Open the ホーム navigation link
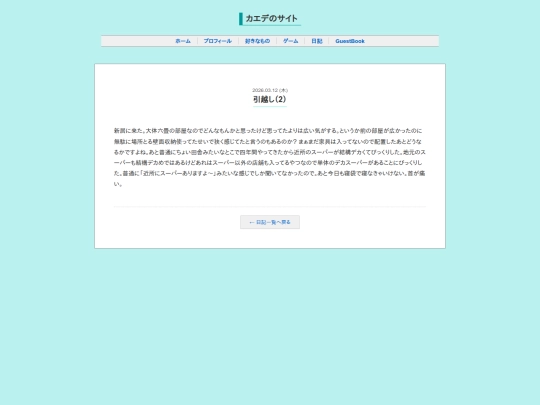 click(183, 41)
